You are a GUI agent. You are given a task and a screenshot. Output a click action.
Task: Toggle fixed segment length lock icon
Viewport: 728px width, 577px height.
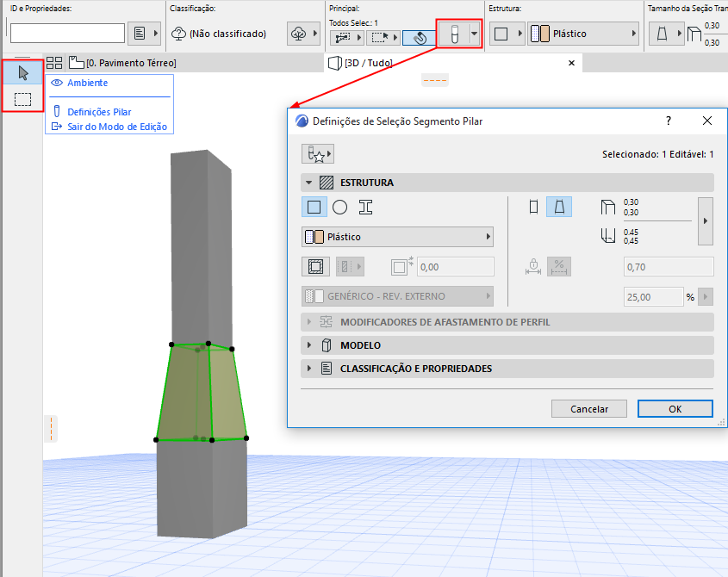[533, 266]
